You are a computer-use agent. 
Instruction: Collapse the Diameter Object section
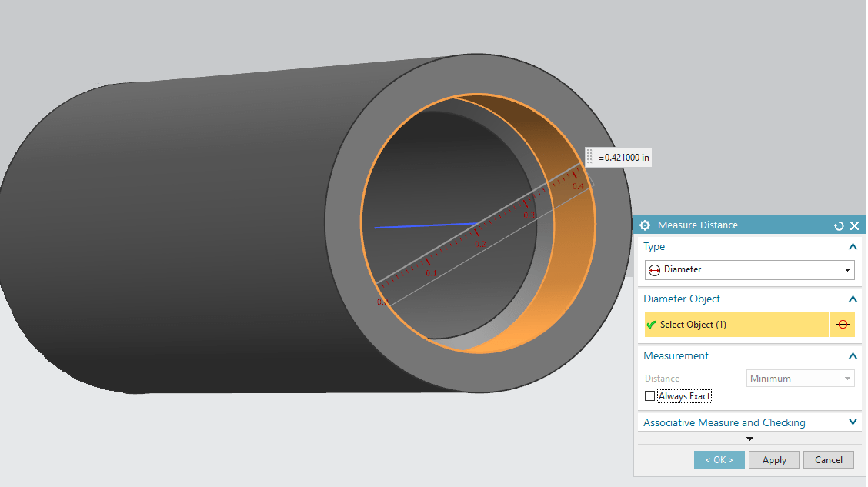(853, 299)
